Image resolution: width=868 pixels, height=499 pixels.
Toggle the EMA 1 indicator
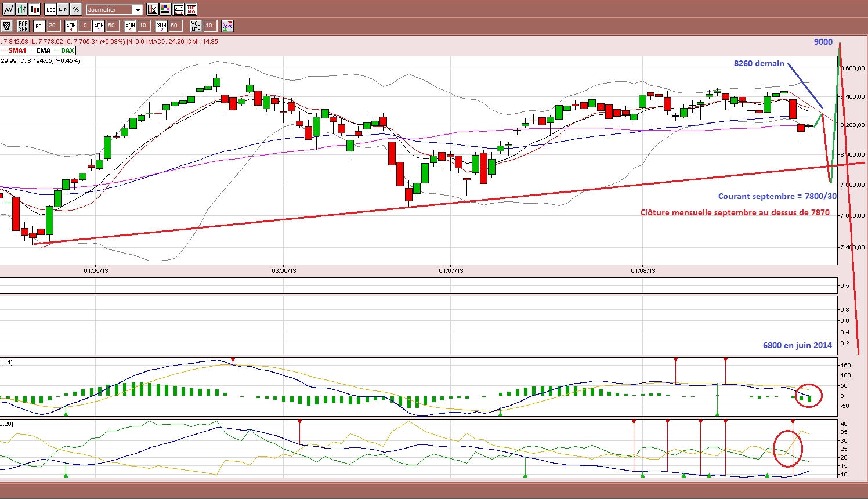tap(71, 26)
